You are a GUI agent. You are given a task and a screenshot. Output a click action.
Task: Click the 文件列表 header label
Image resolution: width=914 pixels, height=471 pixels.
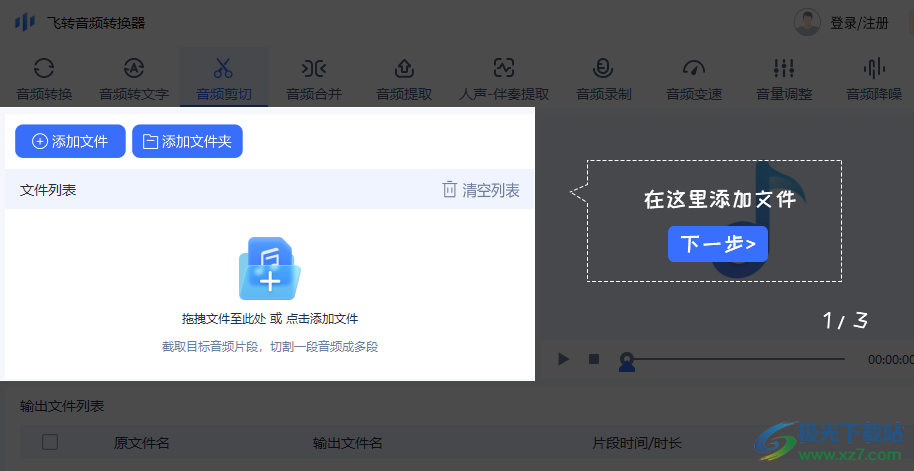click(x=48, y=190)
